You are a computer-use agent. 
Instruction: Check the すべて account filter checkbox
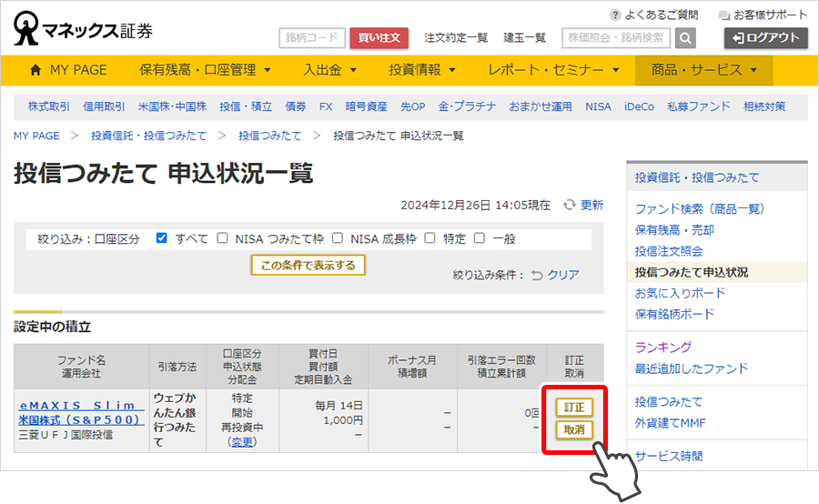[x=162, y=238]
